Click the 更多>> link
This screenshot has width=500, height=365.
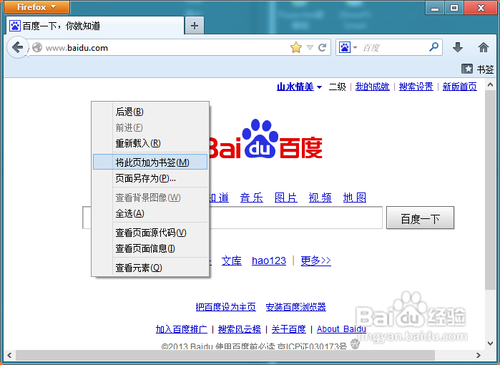(x=316, y=261)
